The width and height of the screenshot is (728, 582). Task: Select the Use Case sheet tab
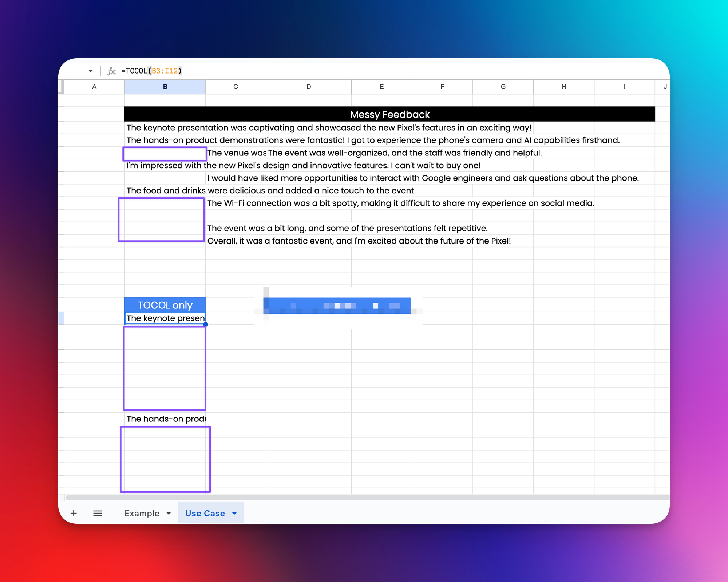point(205,513)
